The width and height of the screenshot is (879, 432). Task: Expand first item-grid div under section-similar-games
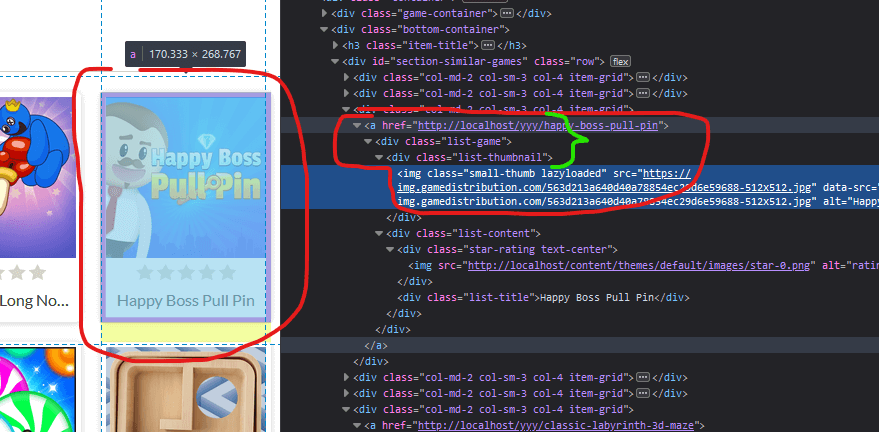346,77
